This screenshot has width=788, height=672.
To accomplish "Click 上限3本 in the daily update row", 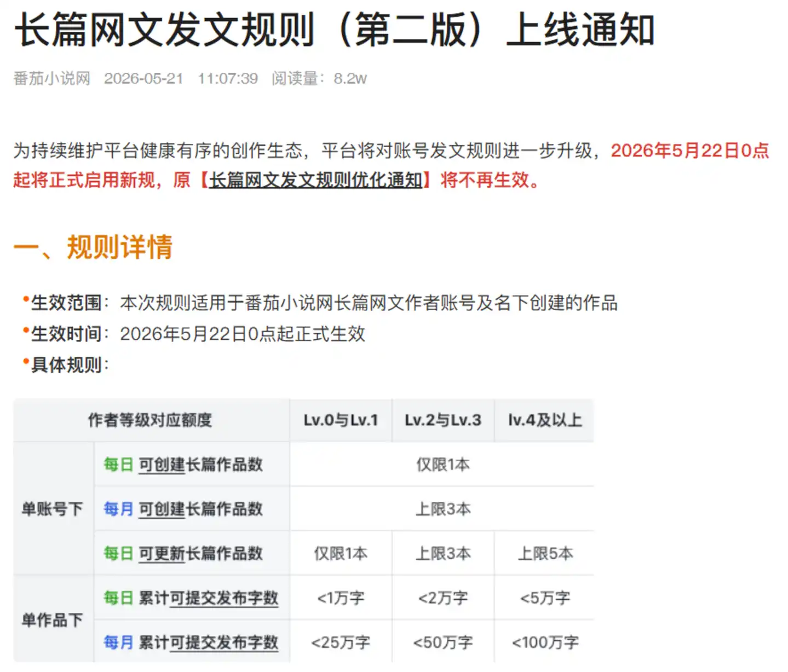I will (x=443, y=553).
